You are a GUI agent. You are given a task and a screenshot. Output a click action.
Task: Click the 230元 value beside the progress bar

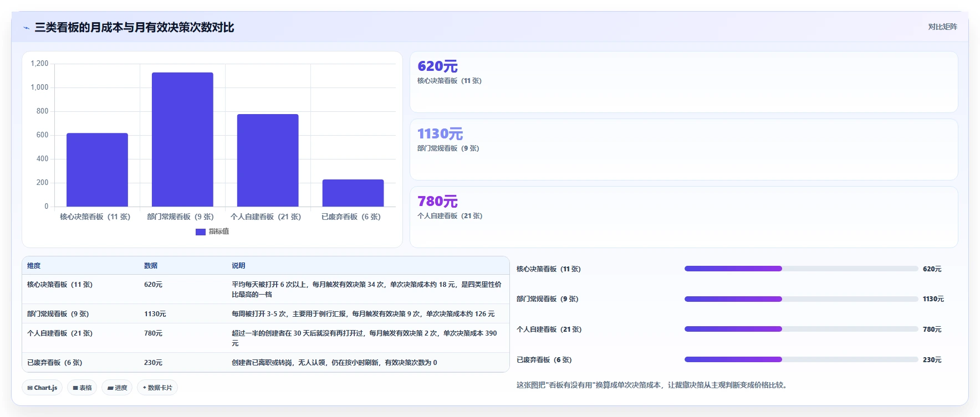[932, 360]
